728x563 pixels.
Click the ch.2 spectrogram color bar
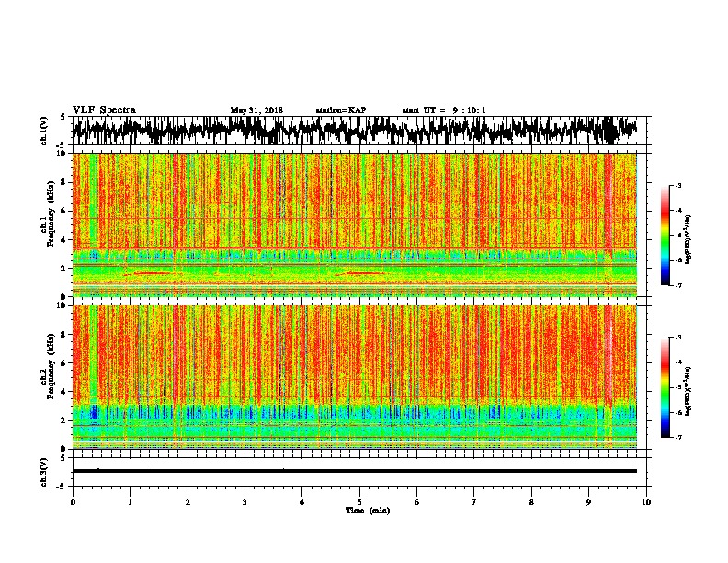[x=665, y=387]
